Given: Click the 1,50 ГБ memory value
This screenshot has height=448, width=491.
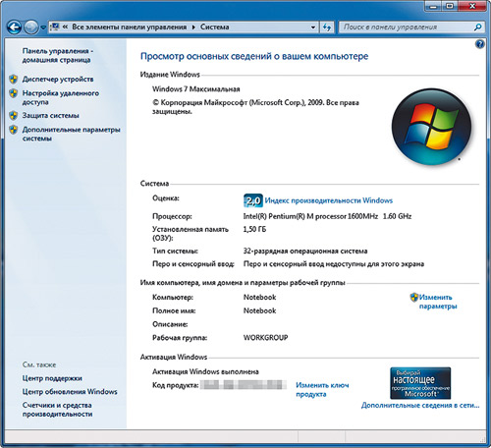Looking at the screenshot, I should click(x=254, y=229).
